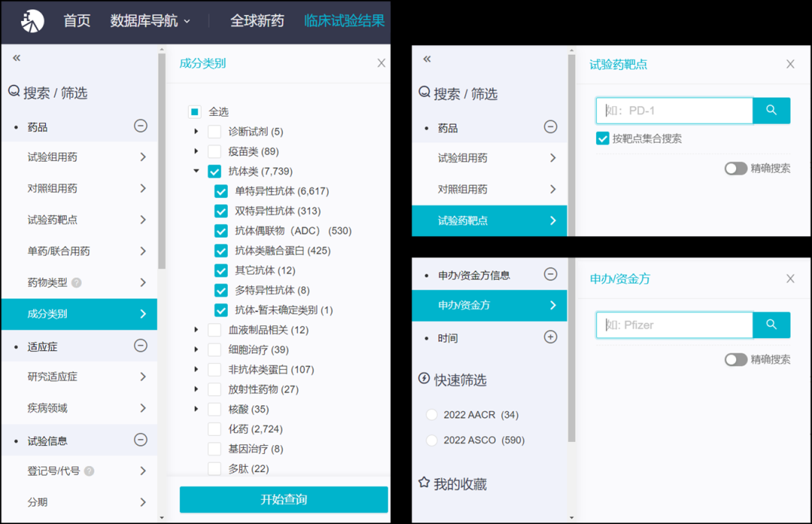The width and height of the screenshot is (812, 524).
Task: Collapse 适应症 section with minus icon
Action: (x=141, y=345)
